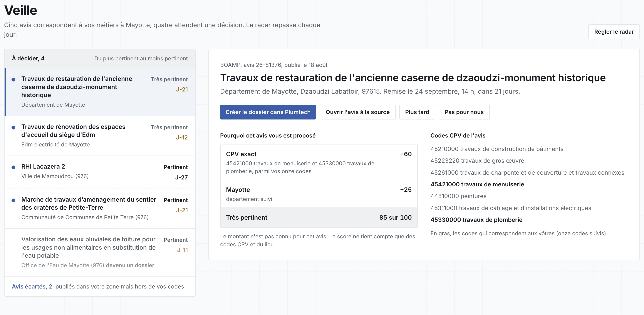644x315 pixels.
Task: Click code 44810000 peintures
Action: [x=458, y=196]
